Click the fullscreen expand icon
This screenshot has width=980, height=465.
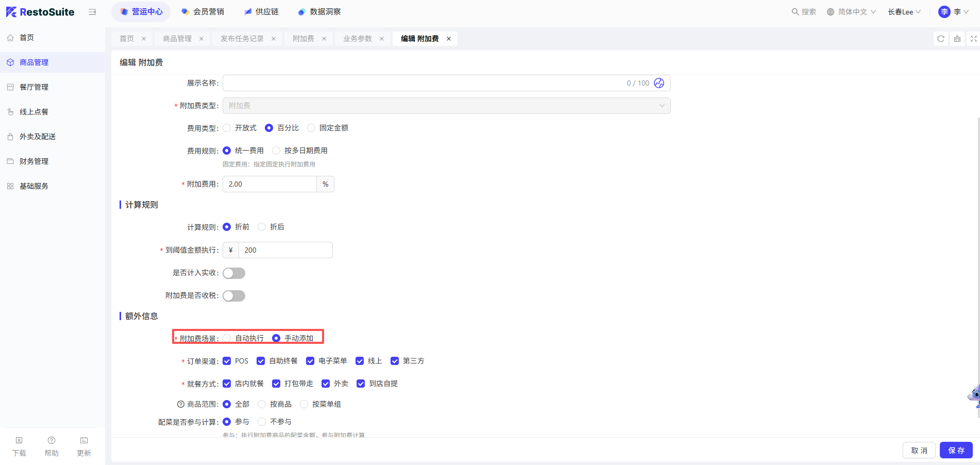973,39
